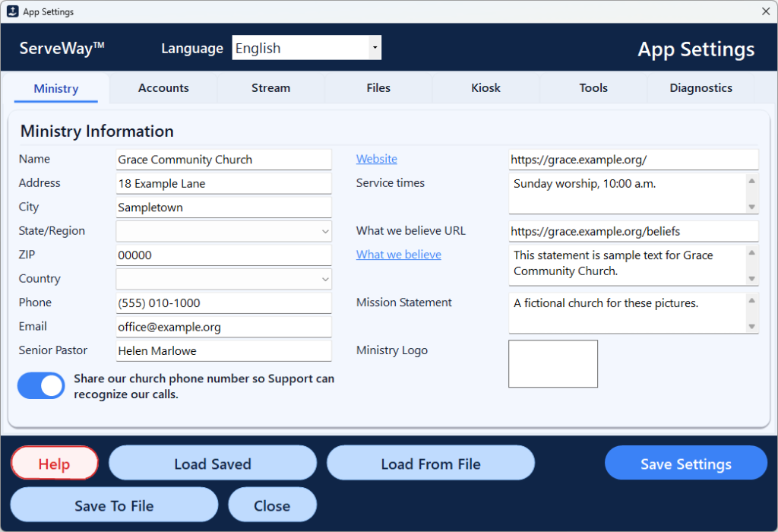778x532 pixels.
Task: Expand the Country combo box
Action: point(224,279)
